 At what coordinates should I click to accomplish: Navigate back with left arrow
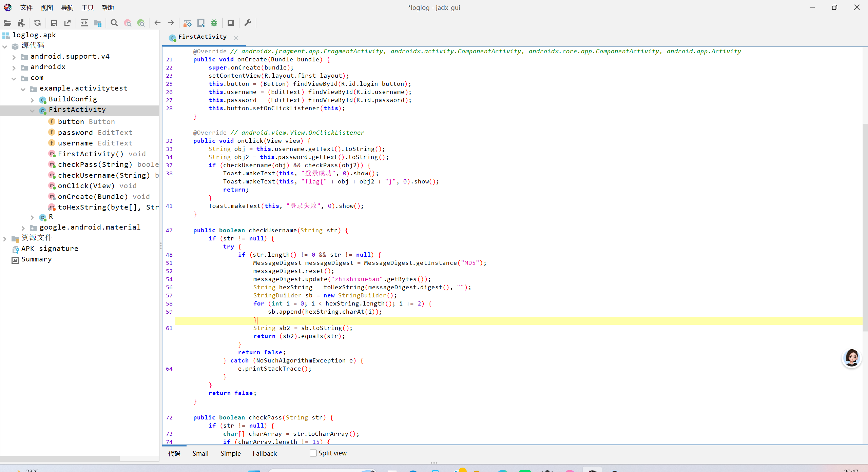(157, 23)
